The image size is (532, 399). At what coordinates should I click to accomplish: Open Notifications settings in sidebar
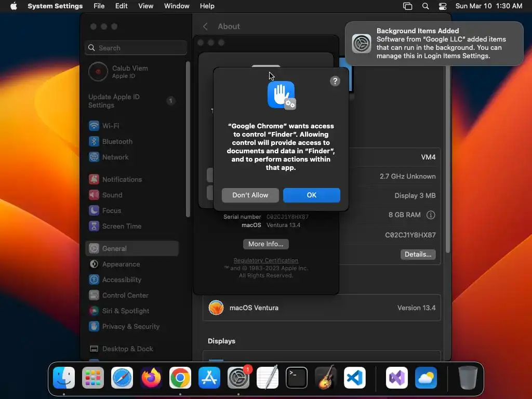pos(132,179)
